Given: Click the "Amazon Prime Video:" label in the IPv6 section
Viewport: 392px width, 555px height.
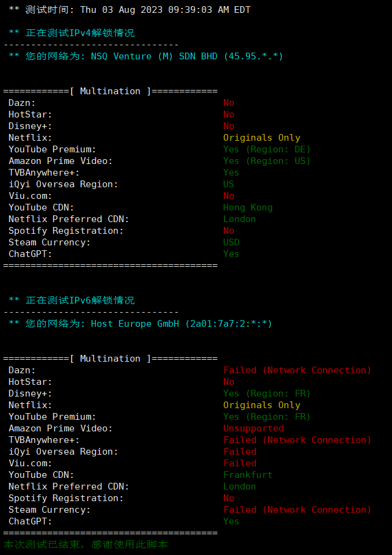Looking at the screenshot, I should (x=61, y=428).
